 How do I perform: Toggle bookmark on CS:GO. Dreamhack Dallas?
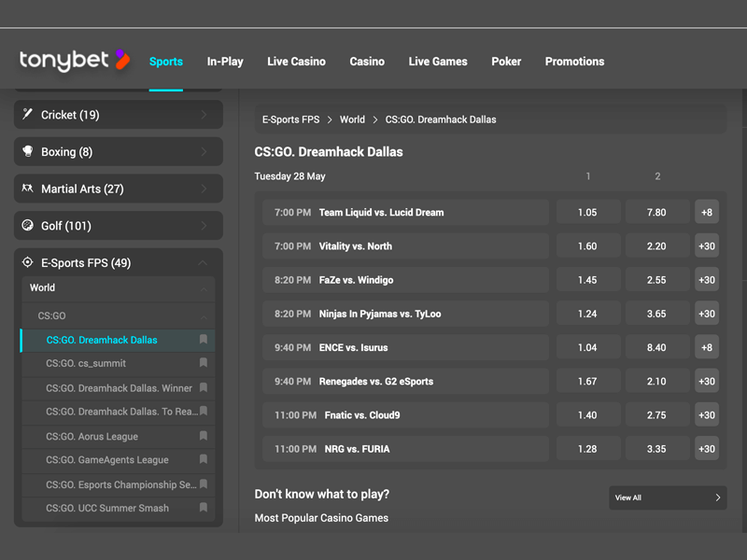[x=204, y=340]
